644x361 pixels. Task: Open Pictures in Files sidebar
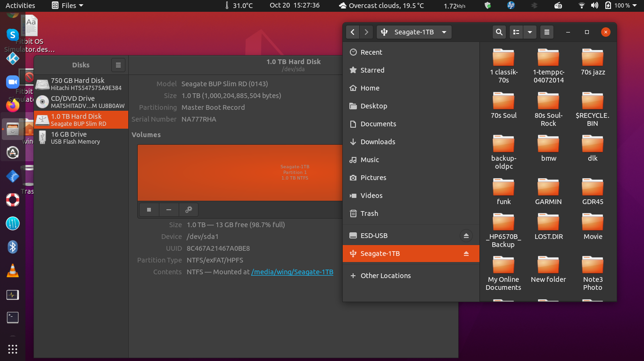click(411, 178)
